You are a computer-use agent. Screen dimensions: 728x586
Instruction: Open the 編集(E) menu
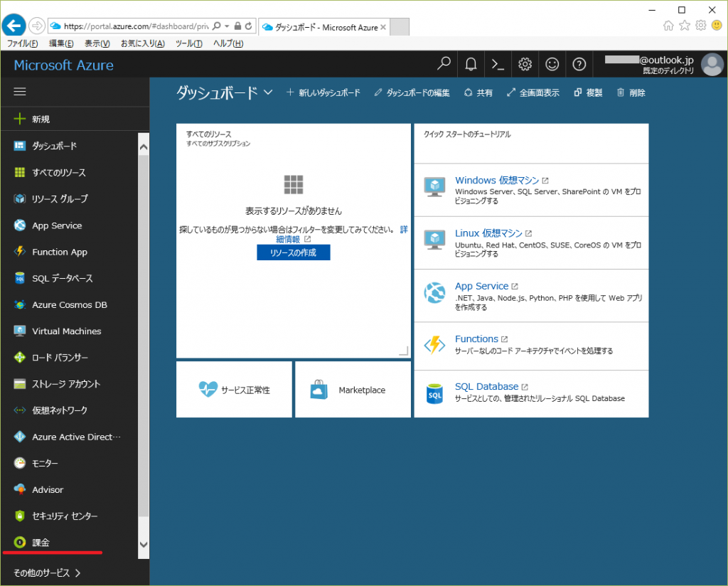pos(61,43)
